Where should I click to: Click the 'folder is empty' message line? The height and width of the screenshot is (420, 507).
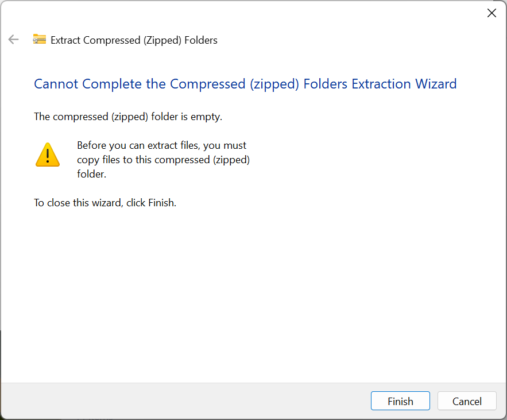coord(128,117)
